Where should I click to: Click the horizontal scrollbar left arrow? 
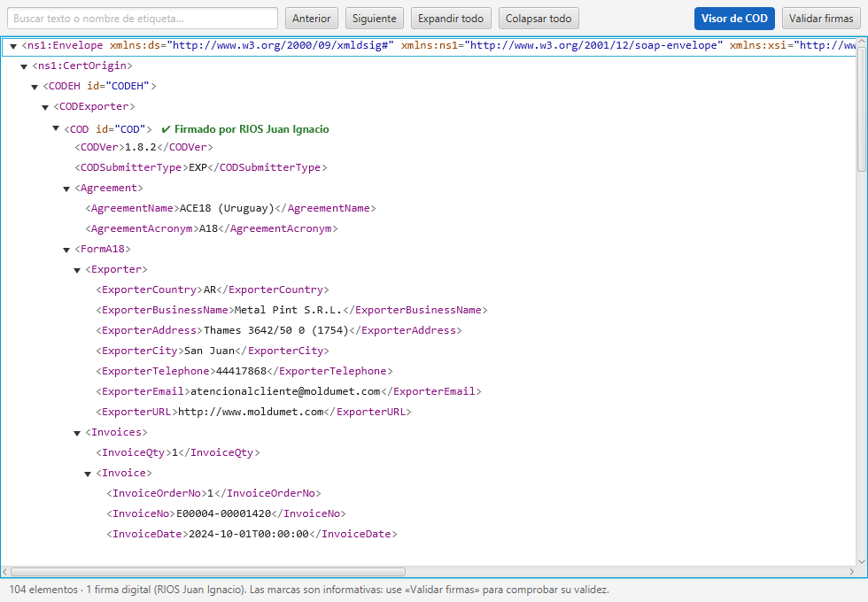[x=5, y=572]
